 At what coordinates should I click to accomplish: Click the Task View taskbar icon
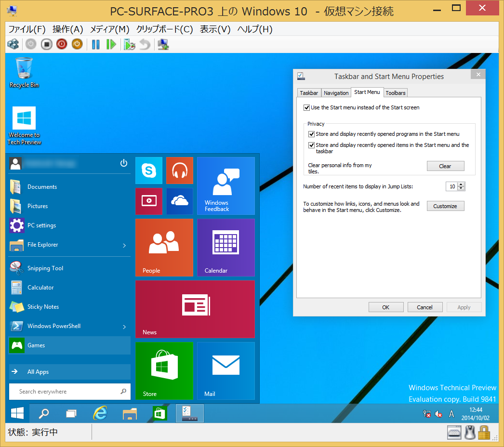71,413
